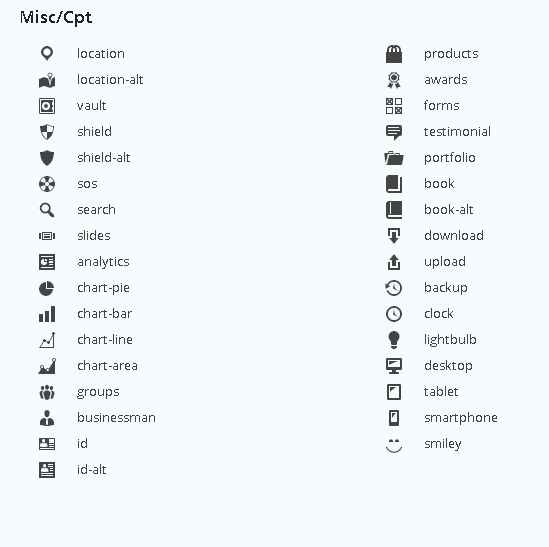Select the id-alt card icon
Viewport: 549px width, 547px height.
[47, 470]
